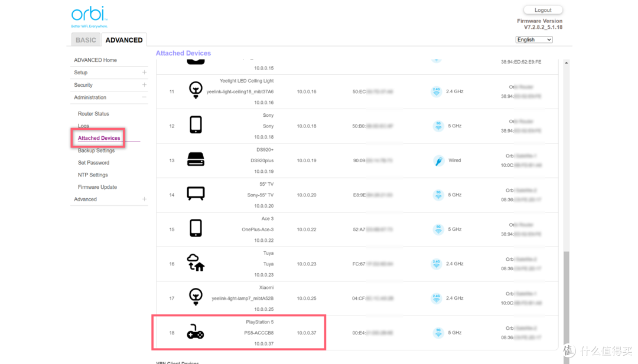Click the 5G wifi icon for Ace 3
This screenshot has width=638, height=364.
(x=438, y=229)
